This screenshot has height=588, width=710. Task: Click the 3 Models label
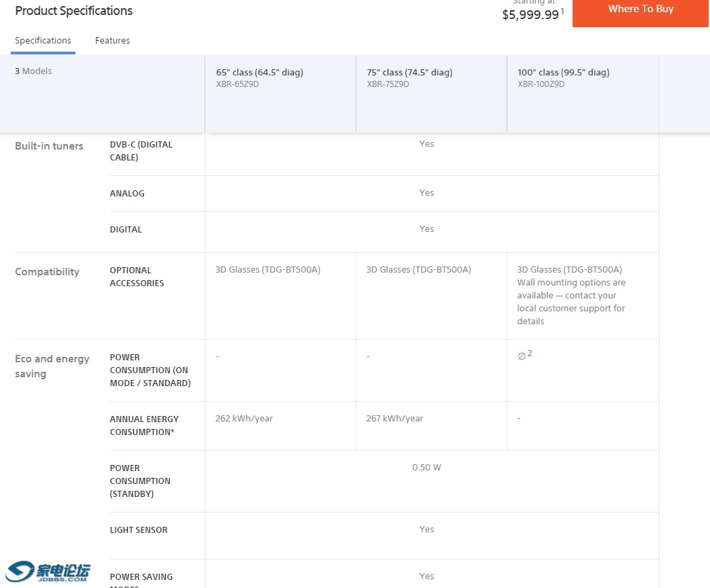pos(33,71)
